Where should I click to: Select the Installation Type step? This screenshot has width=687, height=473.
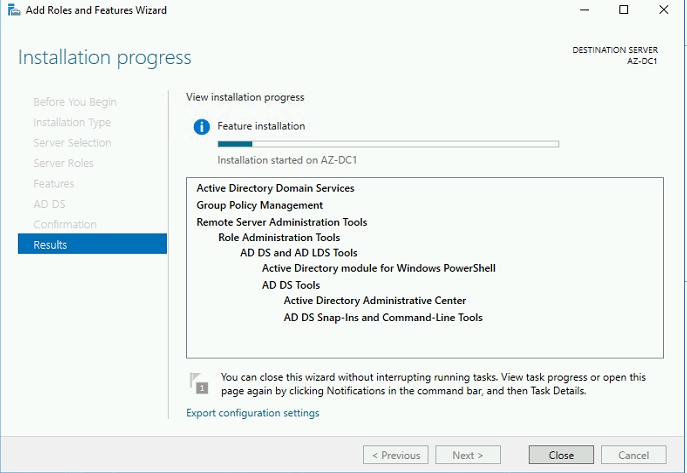72,123
